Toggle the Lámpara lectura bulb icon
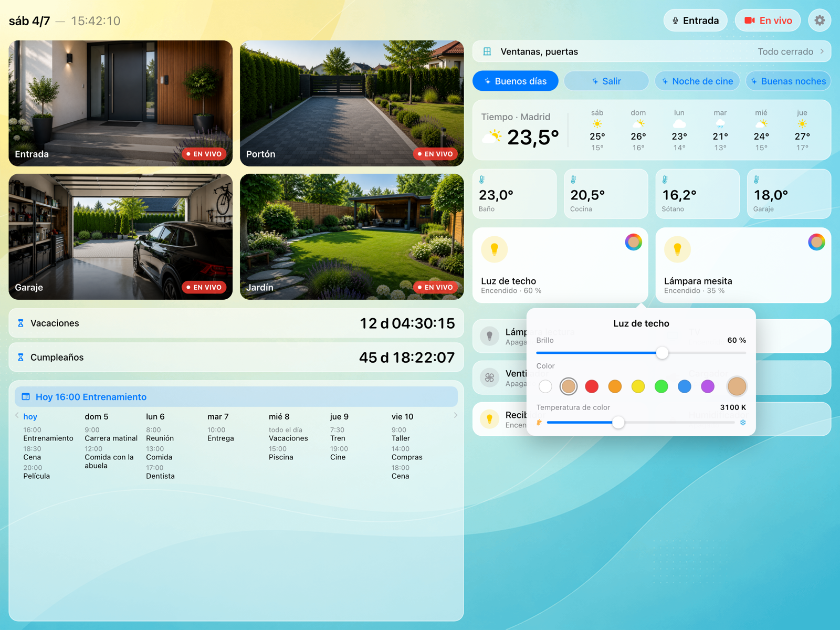The image size is (840, 630). pyautogui.click(x=490, y=335)
